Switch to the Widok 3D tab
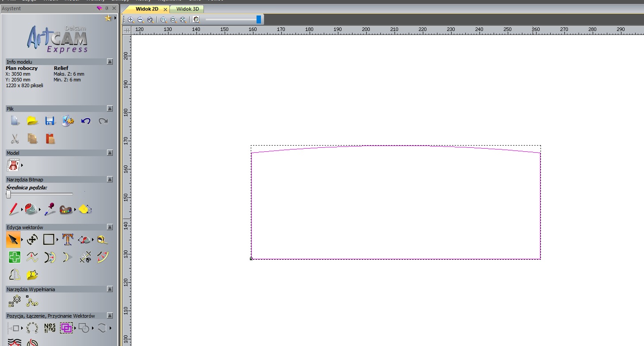Viewport: 644px width, 346px height. pyautogui.click(x=188, y=9)
